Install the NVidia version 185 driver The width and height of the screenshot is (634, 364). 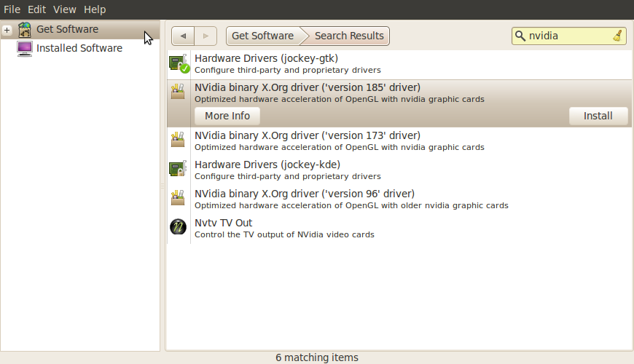tap(598, 116)
